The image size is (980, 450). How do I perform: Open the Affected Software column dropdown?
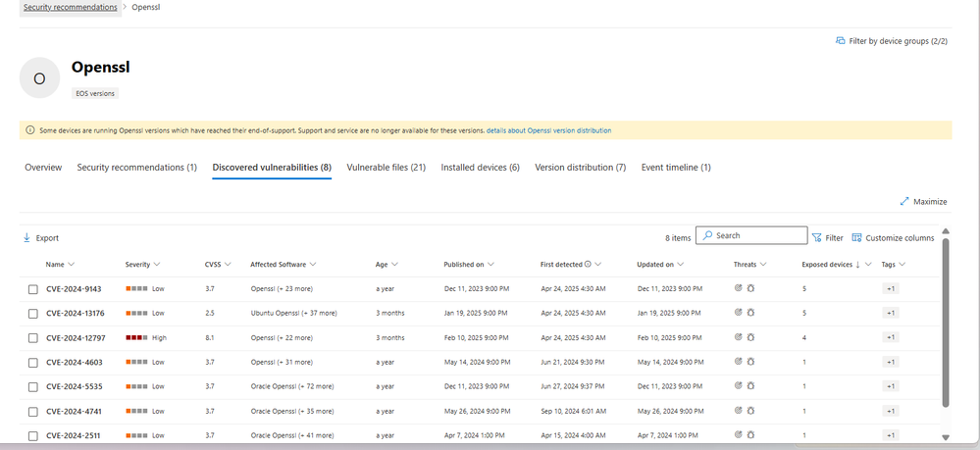point(313,265)
